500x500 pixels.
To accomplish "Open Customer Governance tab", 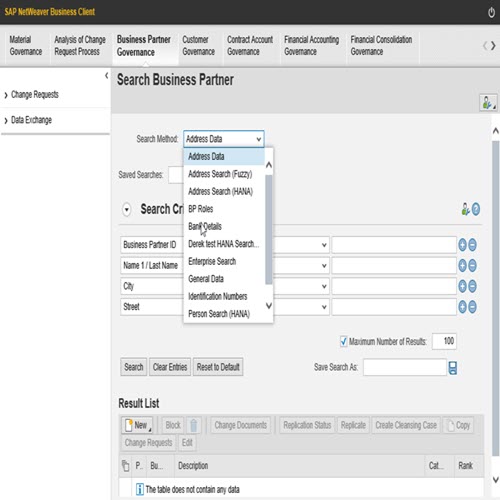I will click(x=199, y=46).
